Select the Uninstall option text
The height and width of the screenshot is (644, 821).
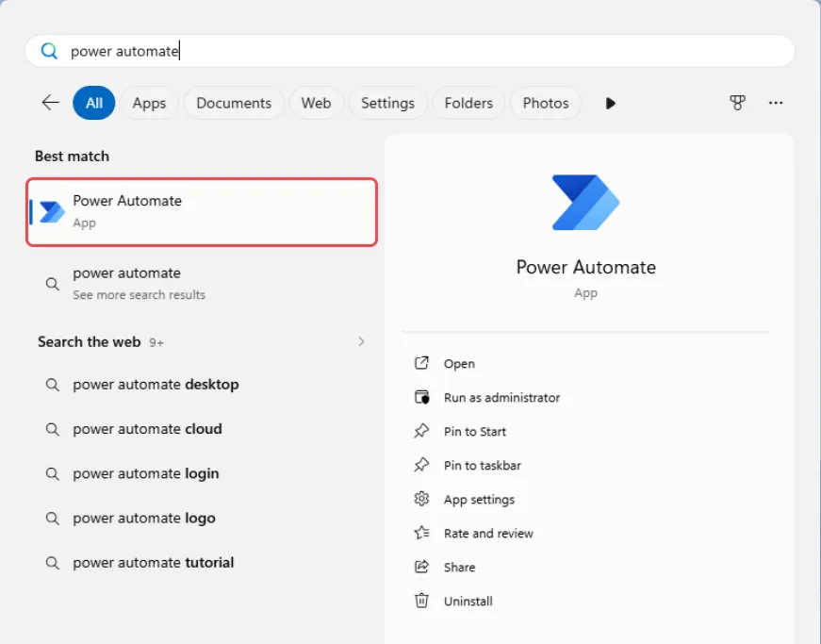point(468,601)
